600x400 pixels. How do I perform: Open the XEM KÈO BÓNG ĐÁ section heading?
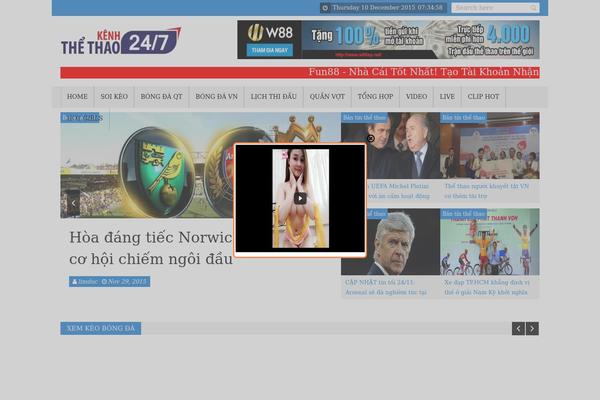101,328
